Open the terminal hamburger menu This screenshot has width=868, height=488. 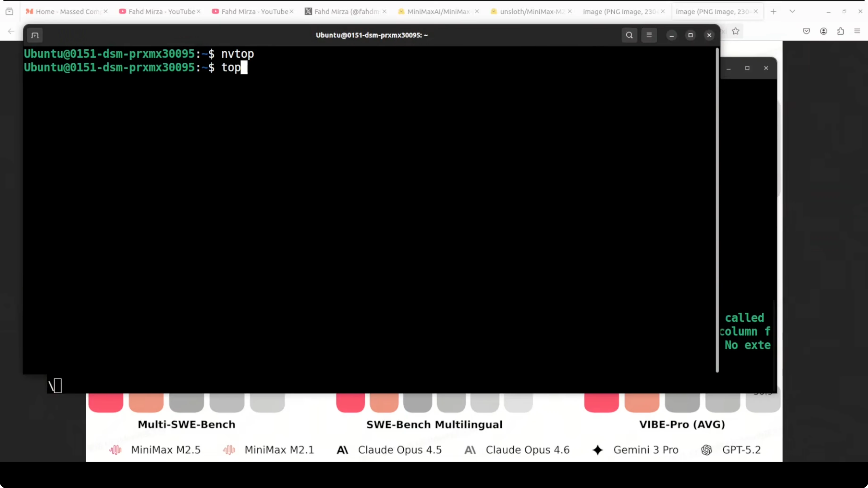[x=649, y=35]
